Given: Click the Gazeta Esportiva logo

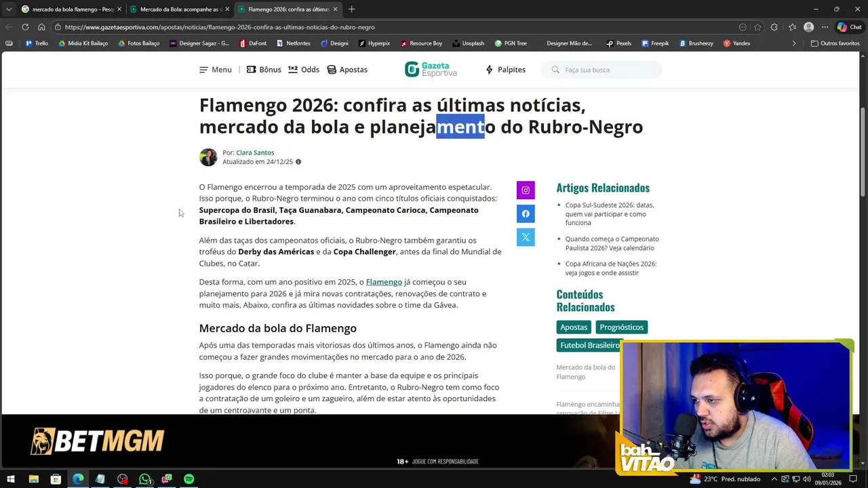Looking at the screenshot, I should pyautogui.click(x=431, y=69).
